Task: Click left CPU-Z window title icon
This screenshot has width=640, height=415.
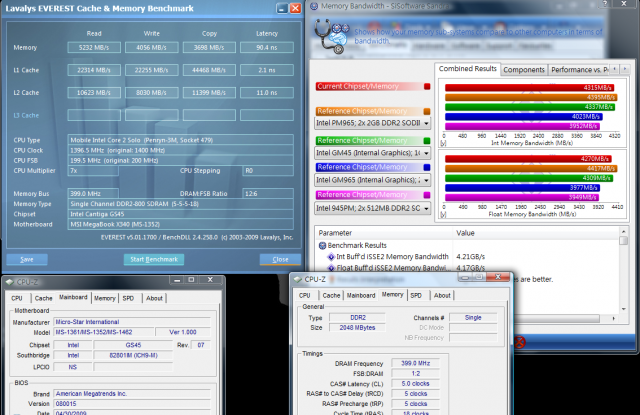Action: 9,282
